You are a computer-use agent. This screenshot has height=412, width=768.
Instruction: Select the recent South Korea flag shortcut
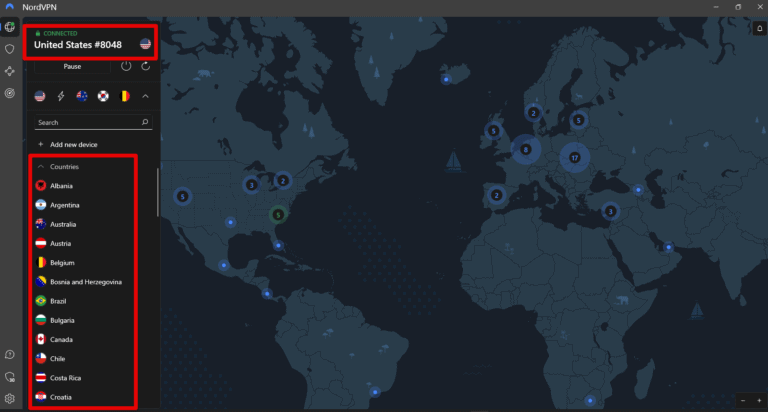pyautogui.click(x=103, y=96)
